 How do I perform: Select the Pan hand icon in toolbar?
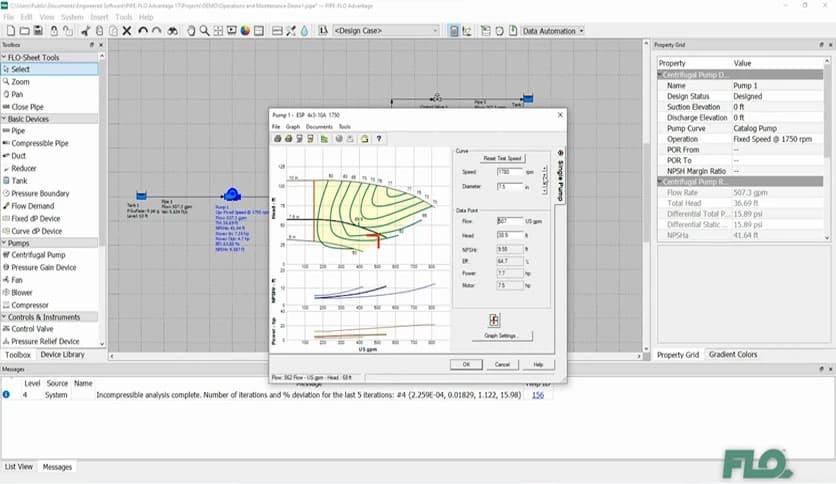pyautogui.click(x=191, y=31)
